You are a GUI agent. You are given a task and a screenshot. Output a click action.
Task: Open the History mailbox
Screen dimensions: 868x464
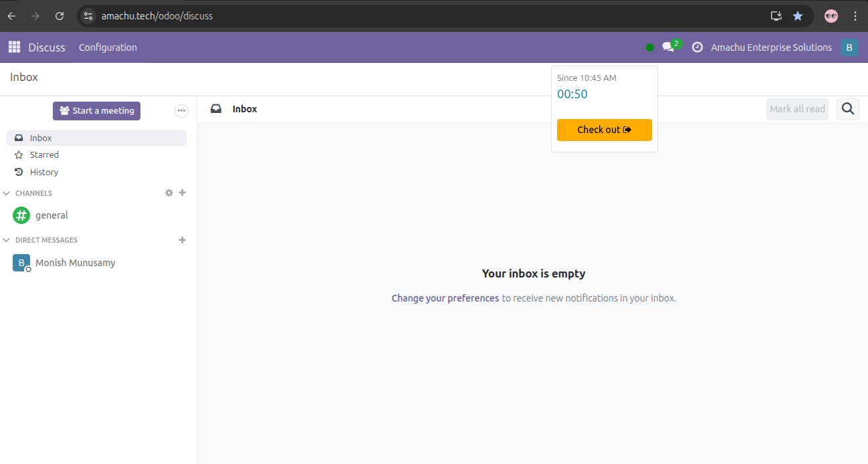(44, 172)
